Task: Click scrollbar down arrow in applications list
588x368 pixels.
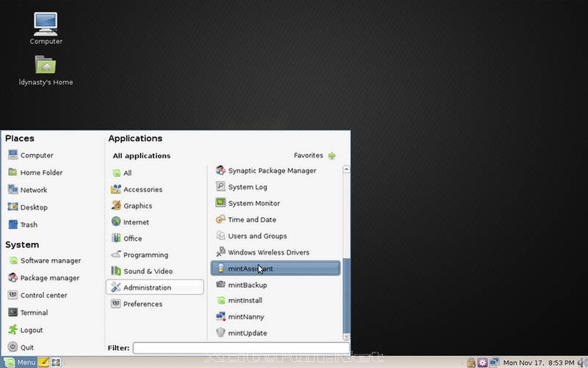Action: (x=346, y=337)
